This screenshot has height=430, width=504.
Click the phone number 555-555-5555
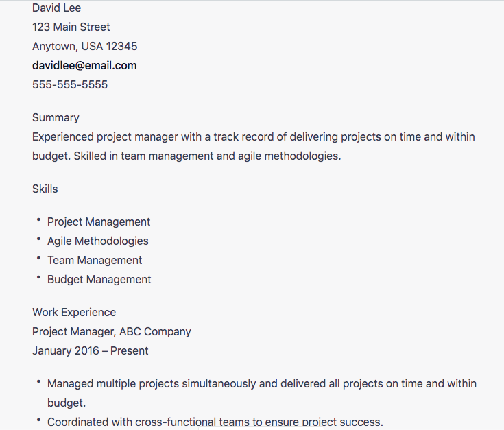(70, 85)
